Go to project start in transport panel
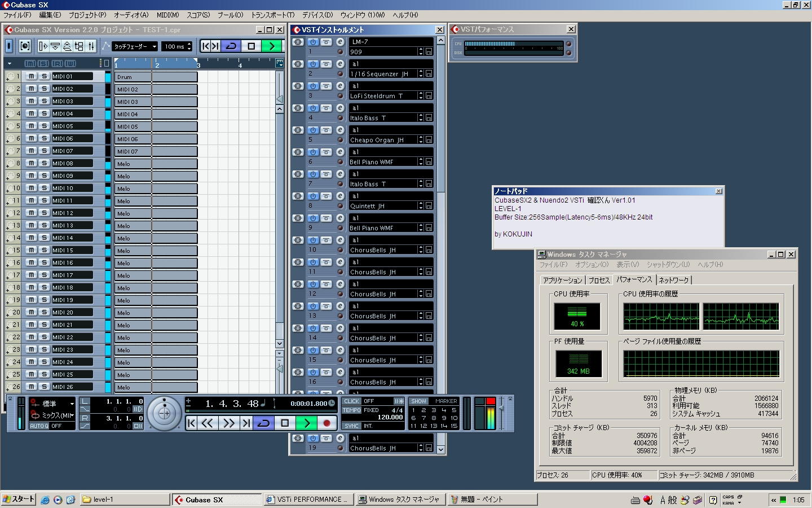The width and height of the screenshot is (812, 508). point(192,423)
